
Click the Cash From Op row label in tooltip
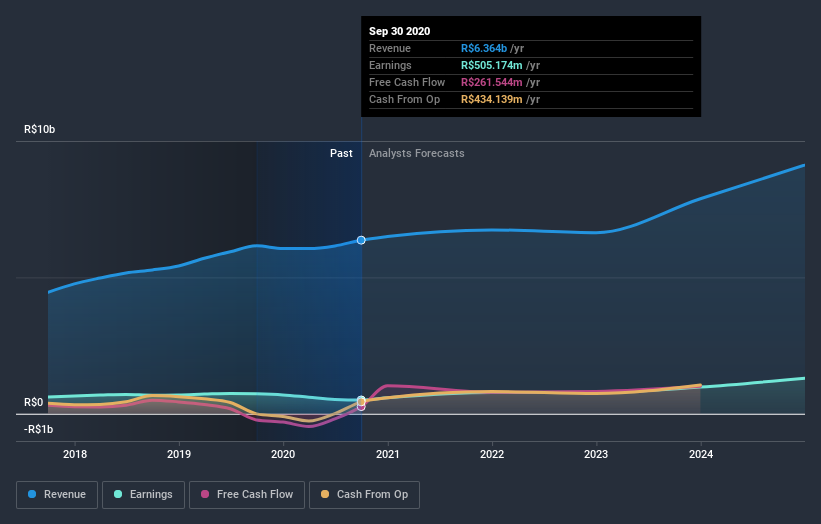click(405, 99)
